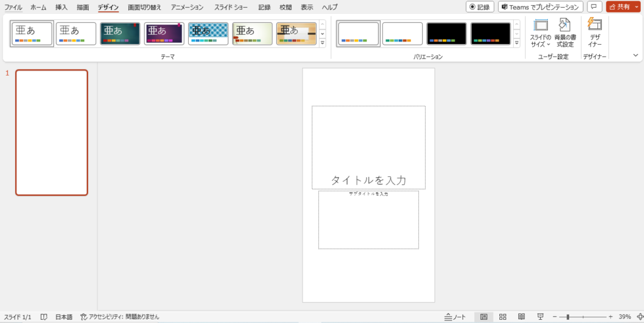This screenshot has height=323, width=644.
Task: Toggle the ノート notes pane
Action: [x=455, y=317]
